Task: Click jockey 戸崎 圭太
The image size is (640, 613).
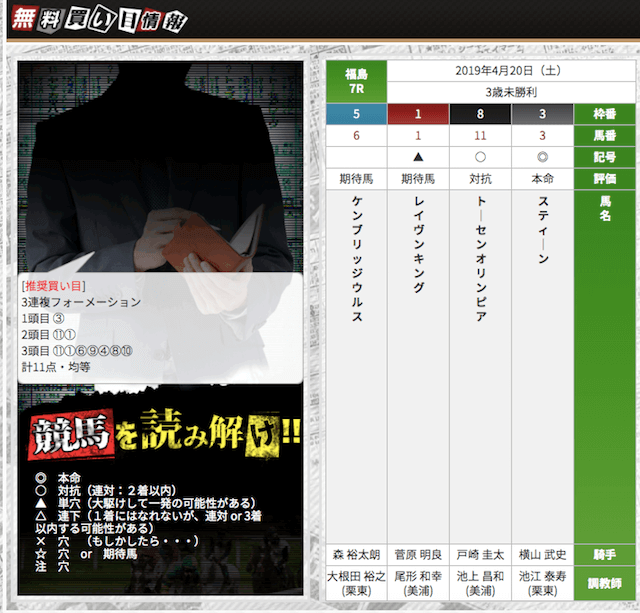Action: click(x=480, y=555)
